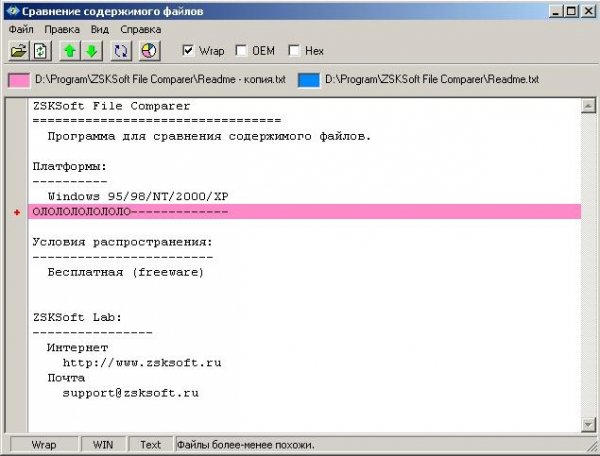Click the 'Wrap' status bar panel
The image size is (600, 456).
click(x=44, y=445)
